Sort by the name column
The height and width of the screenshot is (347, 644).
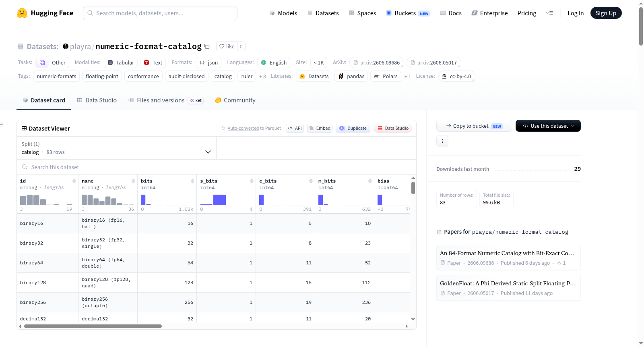click(x=133, y=181)
